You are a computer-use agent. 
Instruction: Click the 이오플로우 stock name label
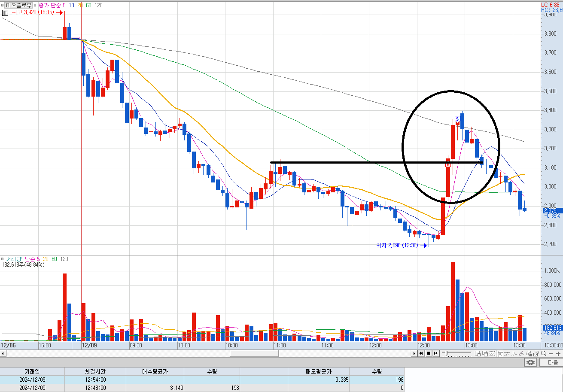19,5
